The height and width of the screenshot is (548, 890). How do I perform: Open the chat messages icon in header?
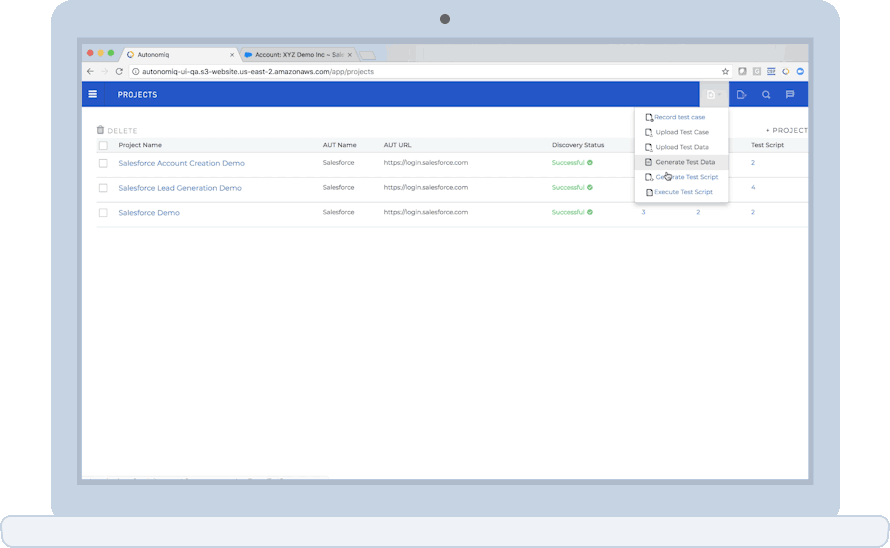tap(790, 94)
